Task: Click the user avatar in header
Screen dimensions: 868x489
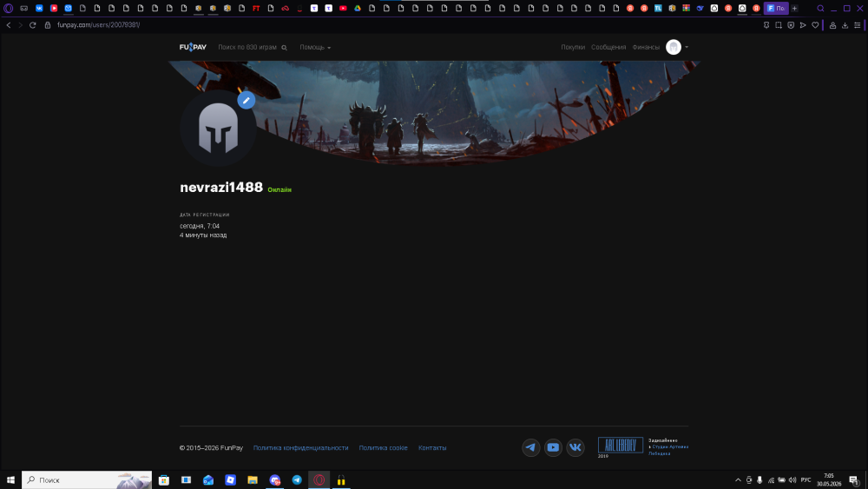Action: [674, 47]
